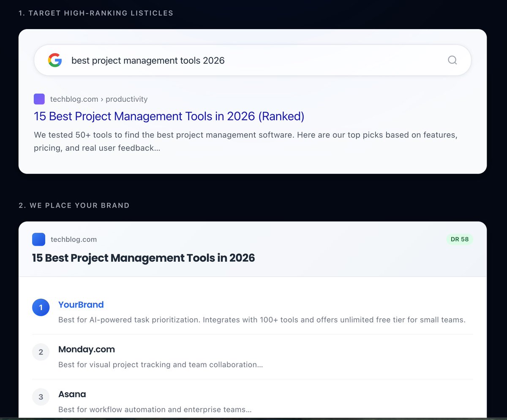Click the 'techblog.com › productivity' breadcrumb
The height and width of the screenshot is (420, 507).
99,99
